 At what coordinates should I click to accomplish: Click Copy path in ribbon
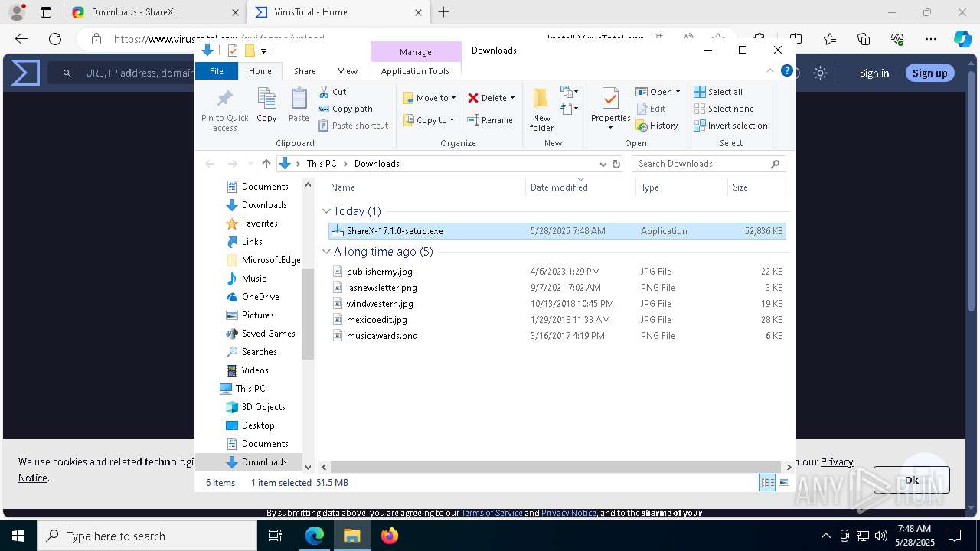point(345,109)
